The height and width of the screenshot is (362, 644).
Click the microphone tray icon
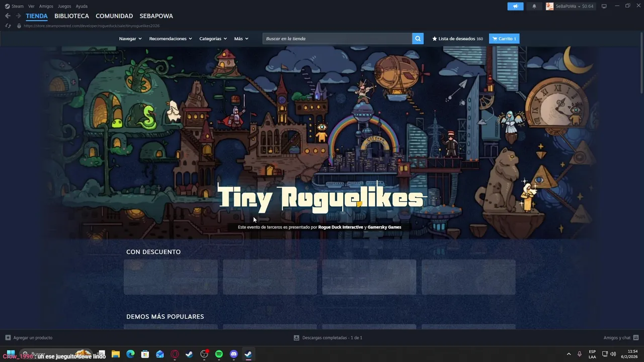tap(580, 354)
